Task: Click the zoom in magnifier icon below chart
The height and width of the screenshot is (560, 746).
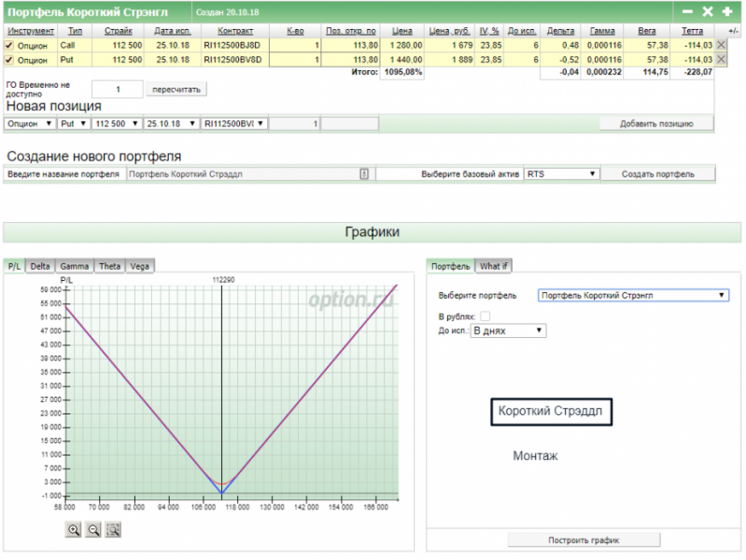Action: pos(73,529)
